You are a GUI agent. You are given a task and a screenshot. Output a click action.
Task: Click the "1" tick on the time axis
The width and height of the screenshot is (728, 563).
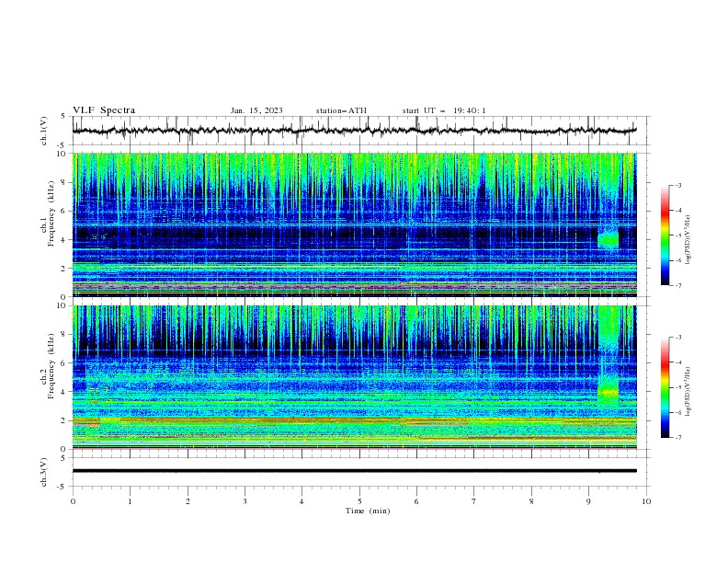pyautogui.click(x=130, y=501)
